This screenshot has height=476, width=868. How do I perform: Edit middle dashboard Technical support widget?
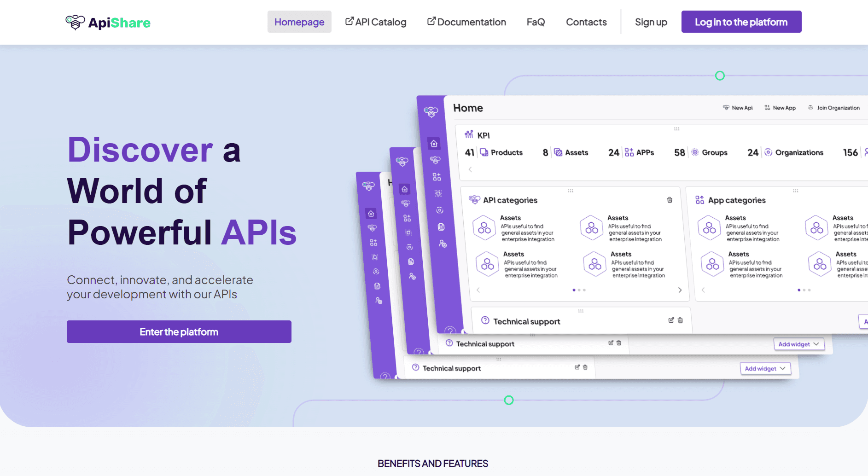pos(611,342)
